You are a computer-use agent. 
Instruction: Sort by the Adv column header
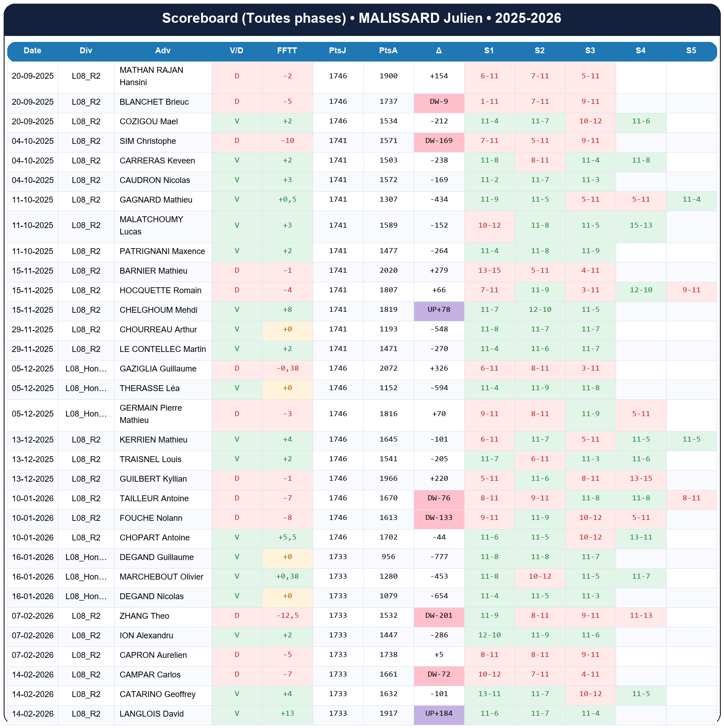[x=162, y=51]
